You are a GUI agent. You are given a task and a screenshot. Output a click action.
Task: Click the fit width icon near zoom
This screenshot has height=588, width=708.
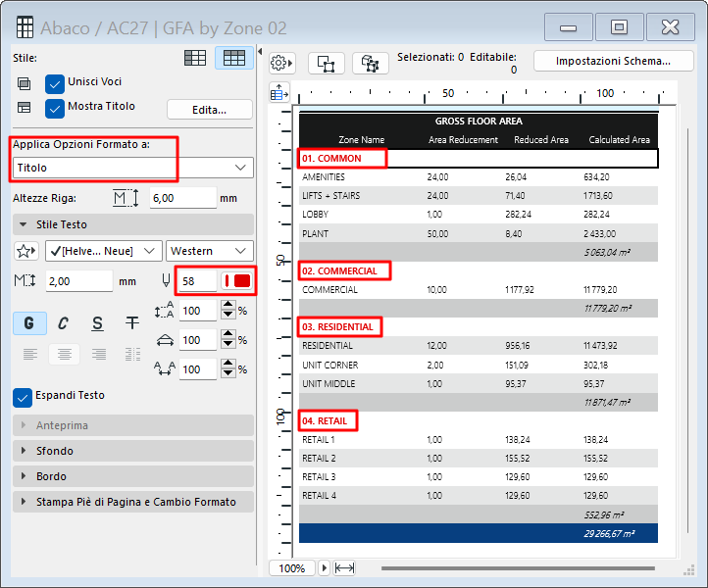pyautogui.click(x=344, y=567)
